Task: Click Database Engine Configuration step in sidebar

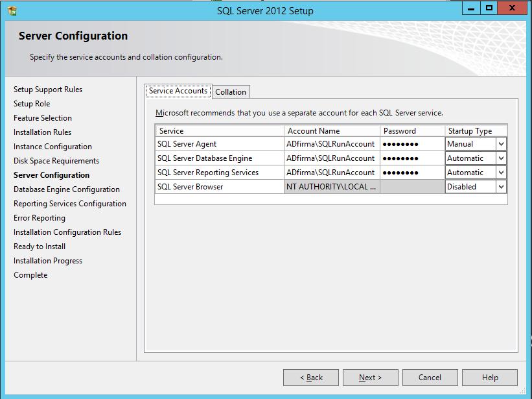Action: (67, 189)
